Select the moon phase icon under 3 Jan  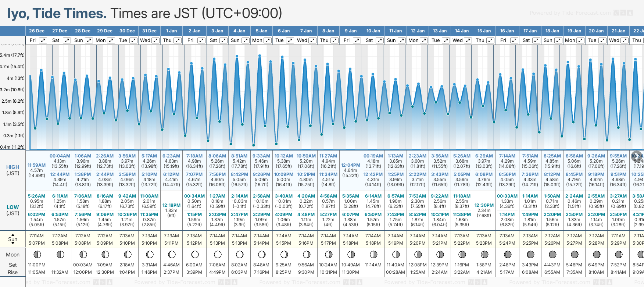tap(218, 254)
